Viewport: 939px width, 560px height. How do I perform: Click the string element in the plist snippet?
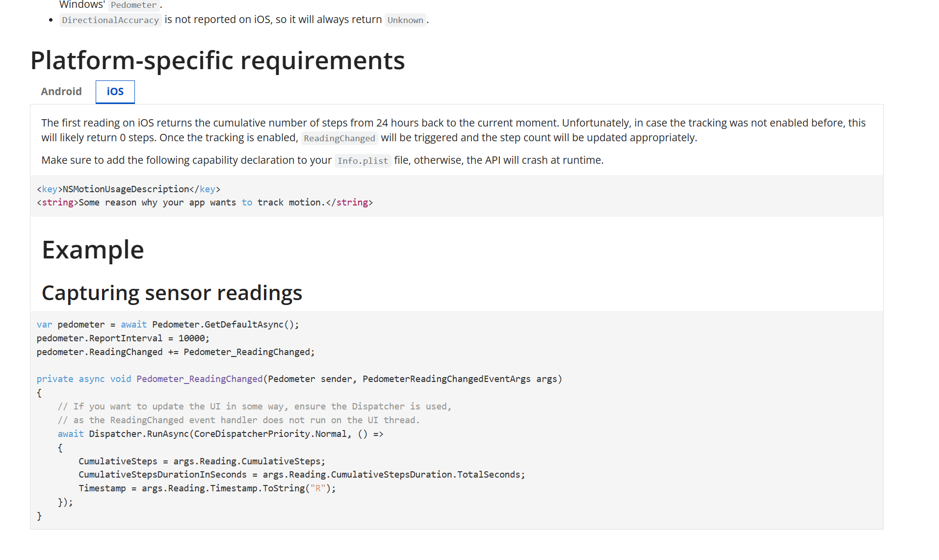[58, 202]
